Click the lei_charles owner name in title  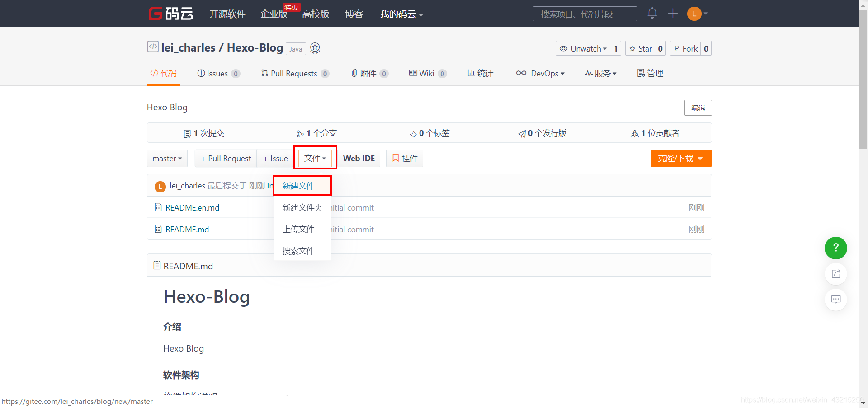188,47
